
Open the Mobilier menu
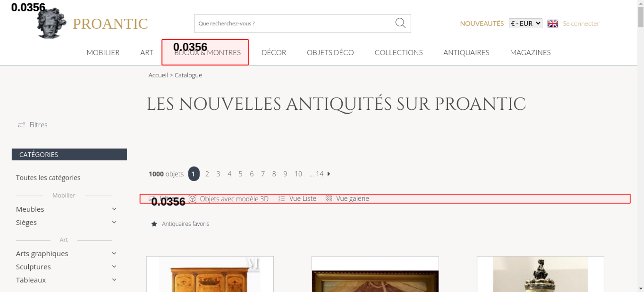103,52
